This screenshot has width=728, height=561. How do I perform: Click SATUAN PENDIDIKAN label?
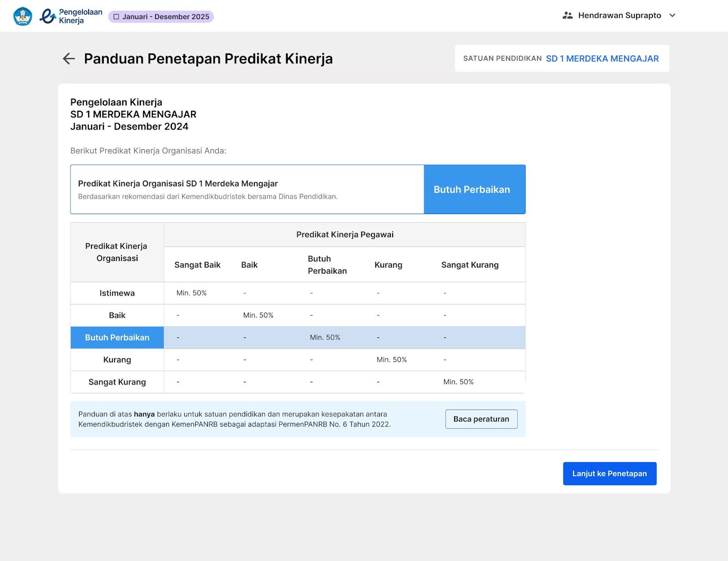pos(502,59)
